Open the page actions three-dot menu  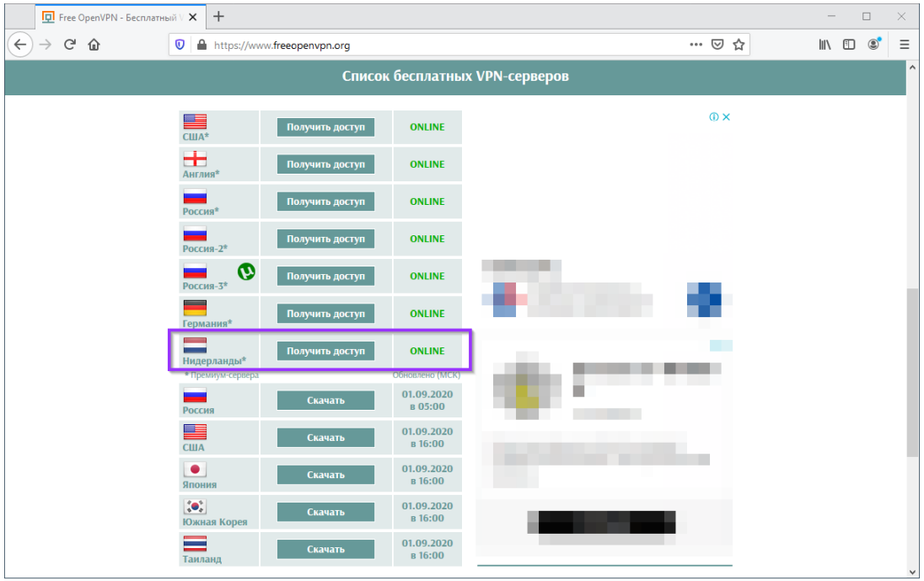[696, 45]
